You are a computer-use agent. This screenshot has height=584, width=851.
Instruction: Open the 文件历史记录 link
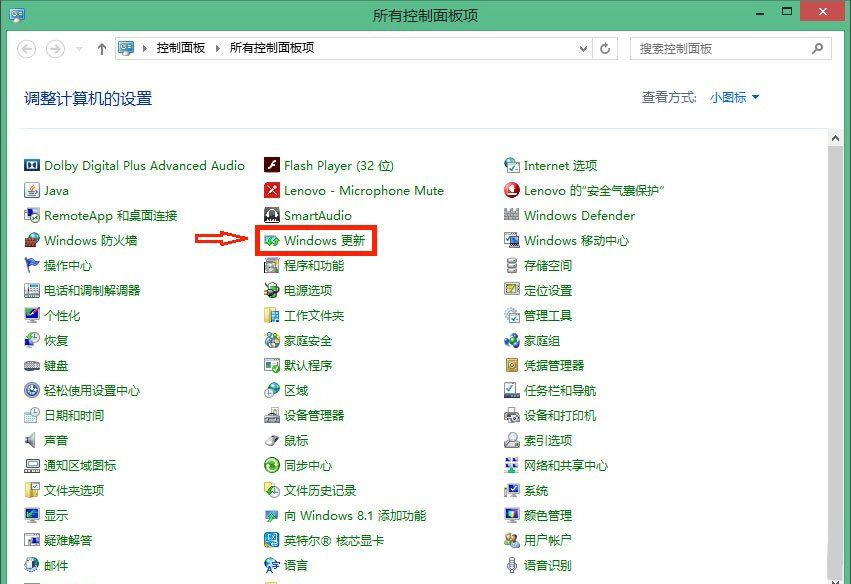click(x=320, y=491)
